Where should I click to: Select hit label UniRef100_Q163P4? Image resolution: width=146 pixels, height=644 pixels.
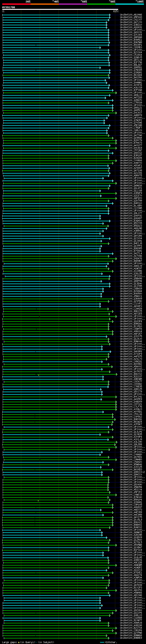131,321
